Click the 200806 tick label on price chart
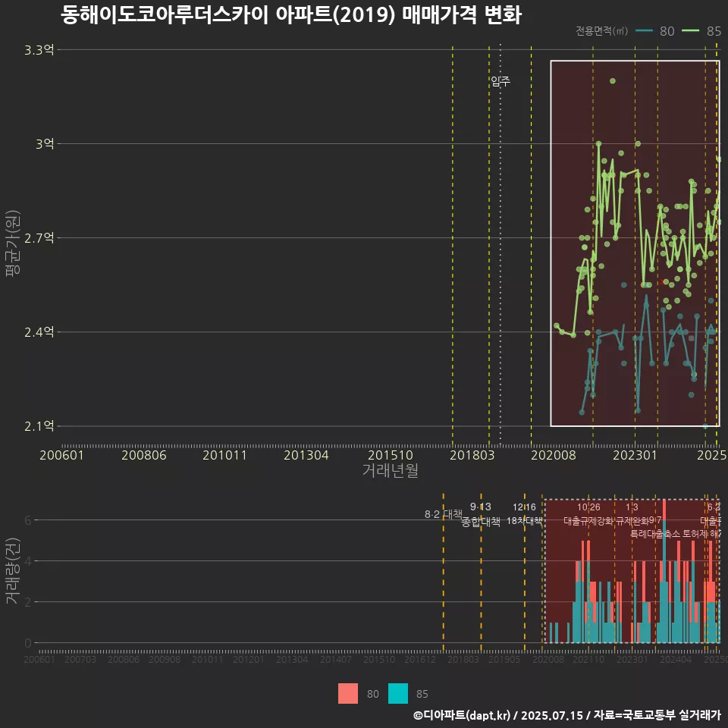This screenshot has width=728, height=728. 144,455
